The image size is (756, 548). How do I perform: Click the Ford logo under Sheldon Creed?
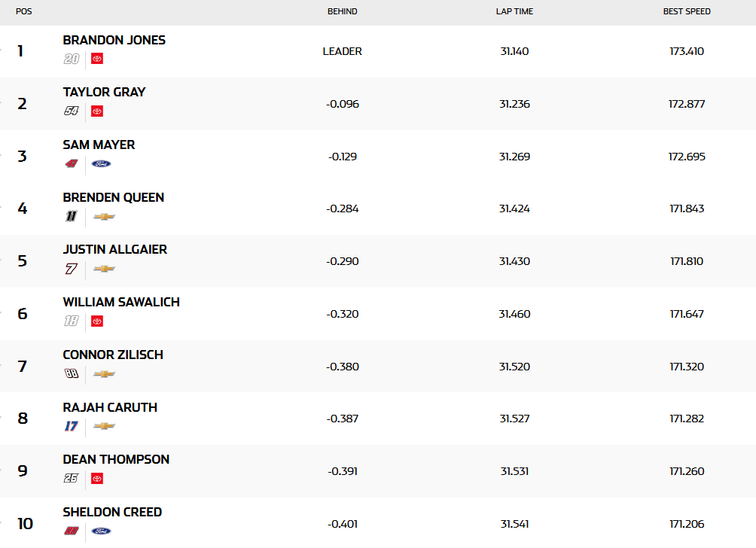click(101, 531)
